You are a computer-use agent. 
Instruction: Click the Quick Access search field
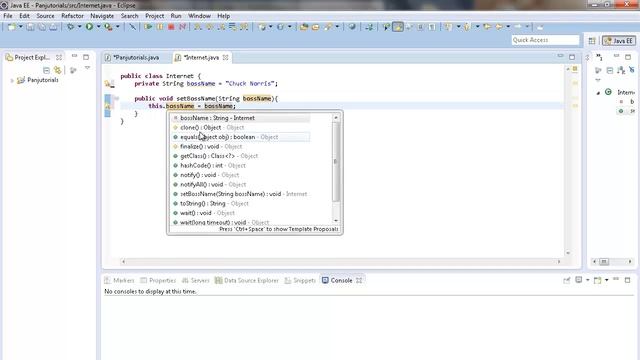[545, 40]
